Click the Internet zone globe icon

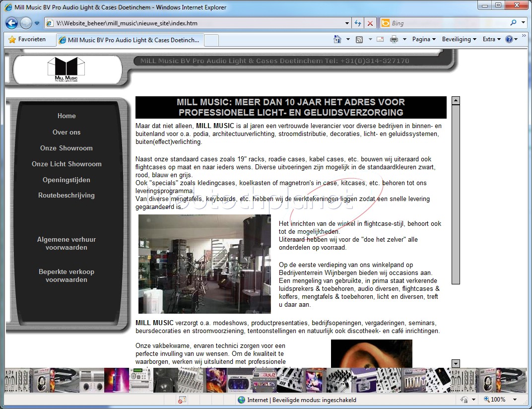[x=241, y=400]
